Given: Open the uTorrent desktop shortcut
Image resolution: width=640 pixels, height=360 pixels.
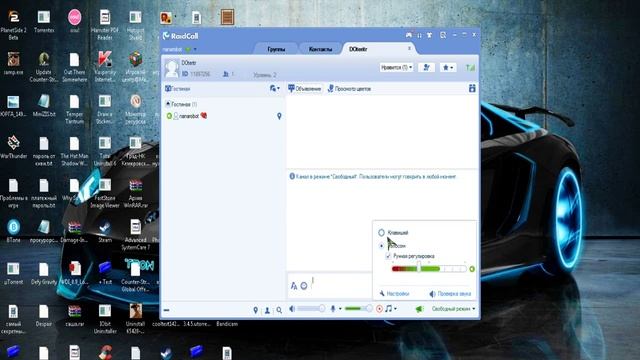Looking at the screenshot, I should 13,273.
